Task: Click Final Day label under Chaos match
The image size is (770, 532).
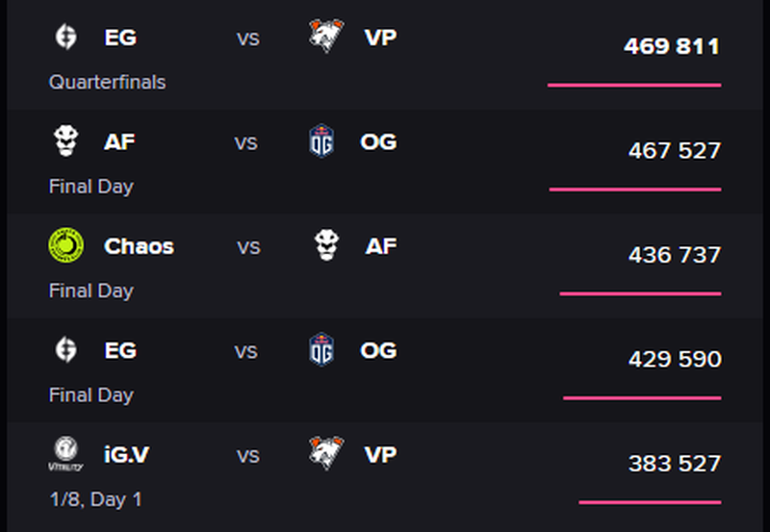Action: (91, 291)
